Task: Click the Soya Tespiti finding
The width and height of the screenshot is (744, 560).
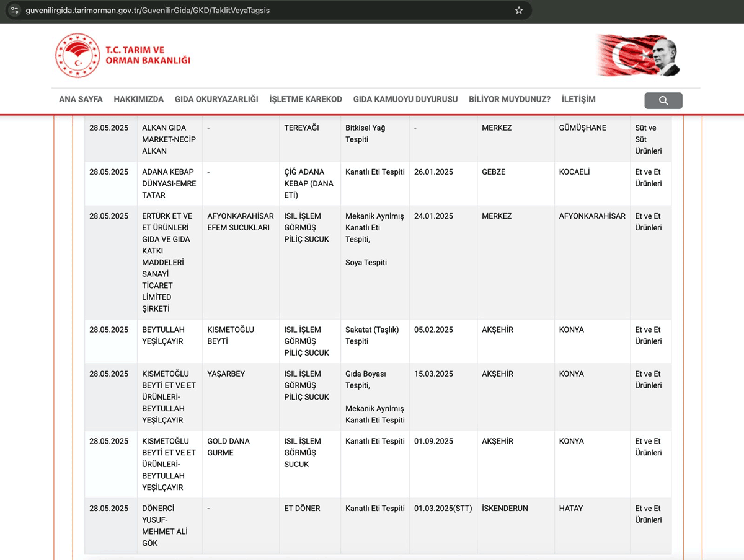Action: [x=366, y=263]
